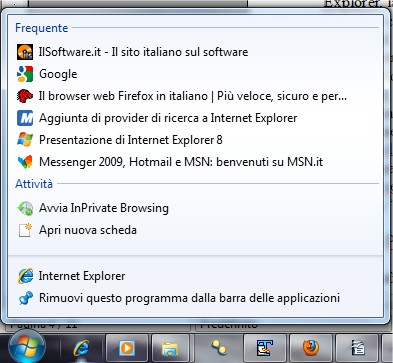This screenshot has width=393, height=363.
Task: Open Firefox from the taskbar
Action: click(311, 349)
